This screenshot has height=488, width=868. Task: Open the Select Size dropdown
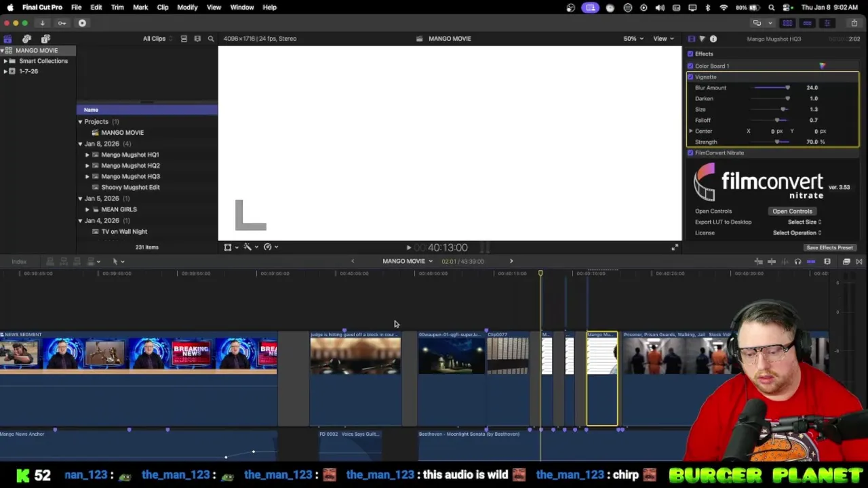point(804,222)
